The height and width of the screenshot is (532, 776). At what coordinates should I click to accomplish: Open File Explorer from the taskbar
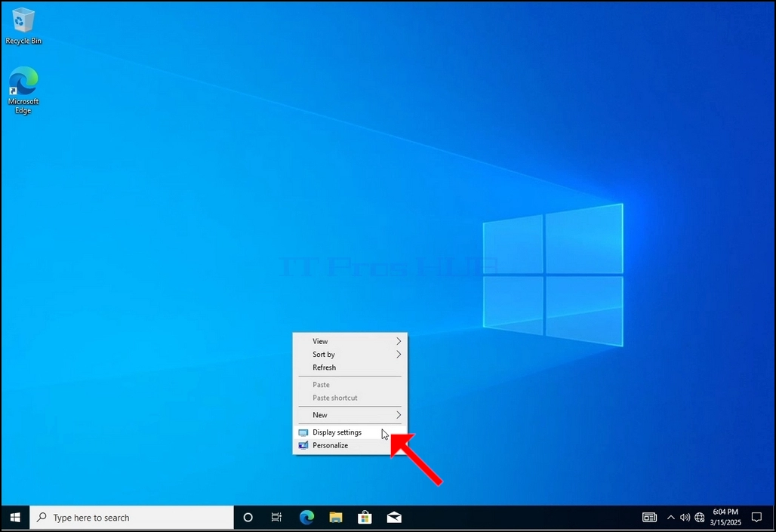point(336,518)
